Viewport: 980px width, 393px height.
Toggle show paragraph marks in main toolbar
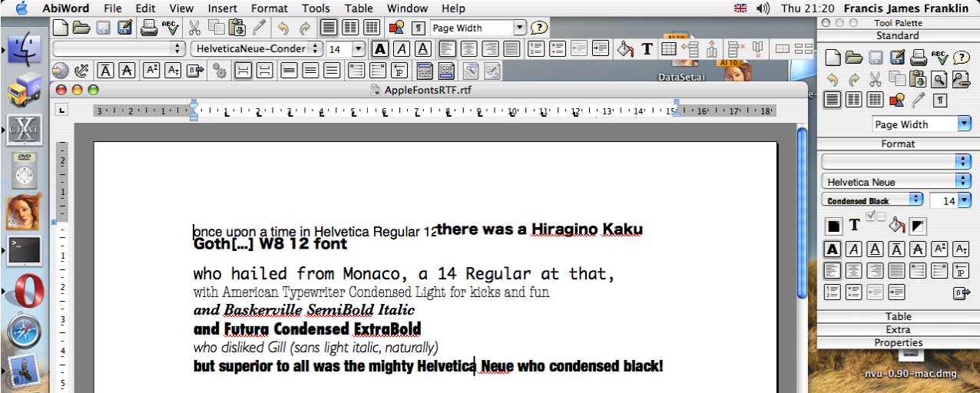click(419, 28)
